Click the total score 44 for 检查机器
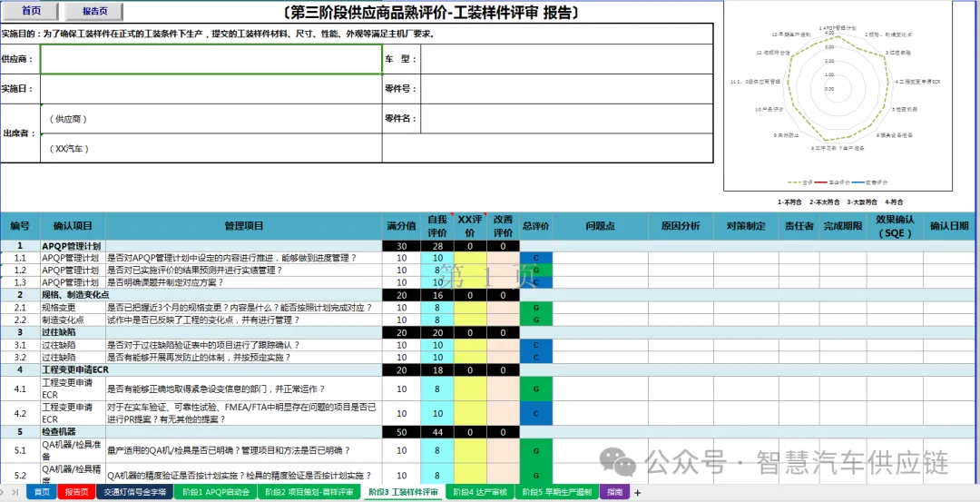Viewport: 980px width, 502px height. coord(437,432)
